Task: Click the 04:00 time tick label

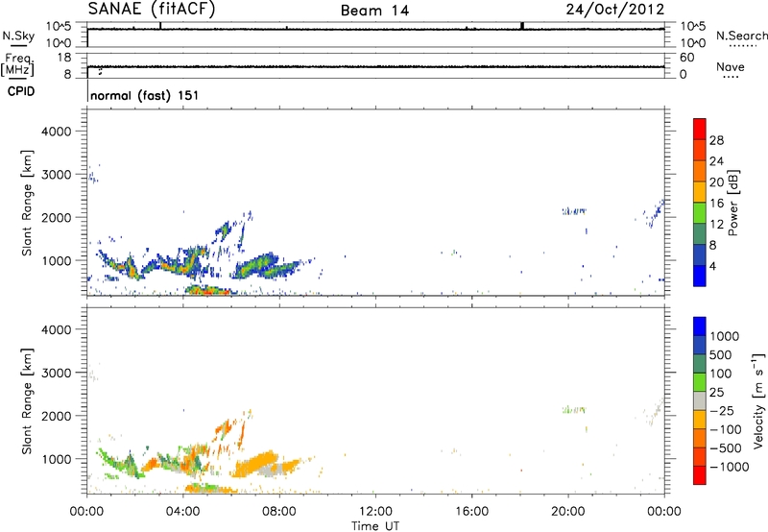Action: pos(182,512)
